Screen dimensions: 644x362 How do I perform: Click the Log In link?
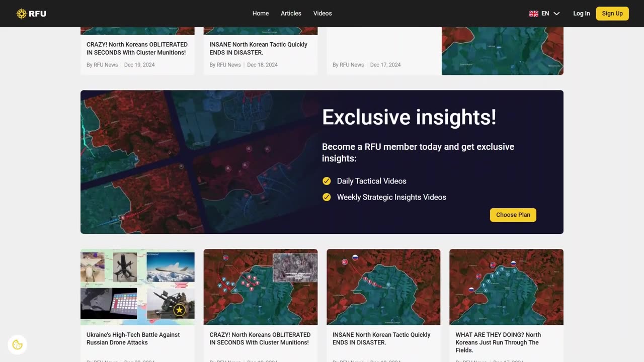click(582, 14)
